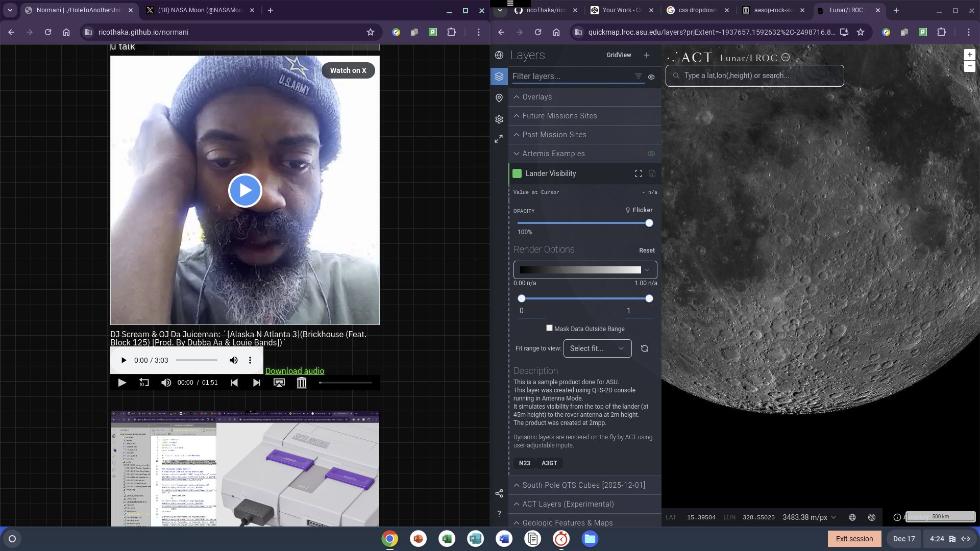This screenshot has height=551, width=980.
Task: Click the GridView button
Action: (x=619, y=55)
